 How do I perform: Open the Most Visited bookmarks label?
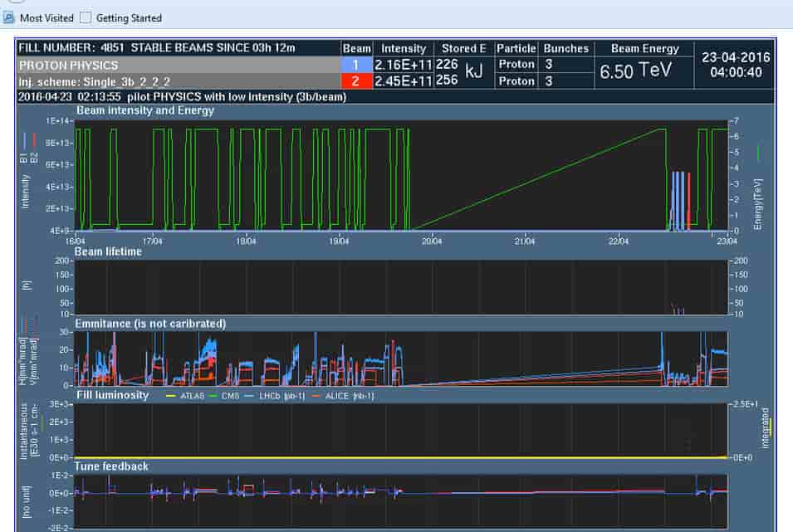tap(47, 18)
